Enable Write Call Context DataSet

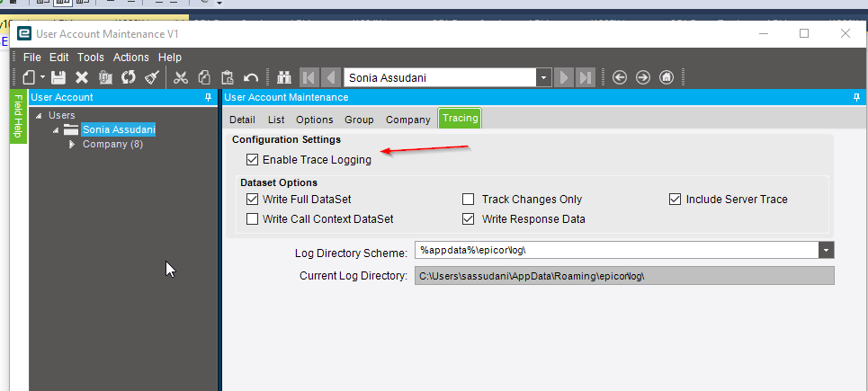coord(253,219)
